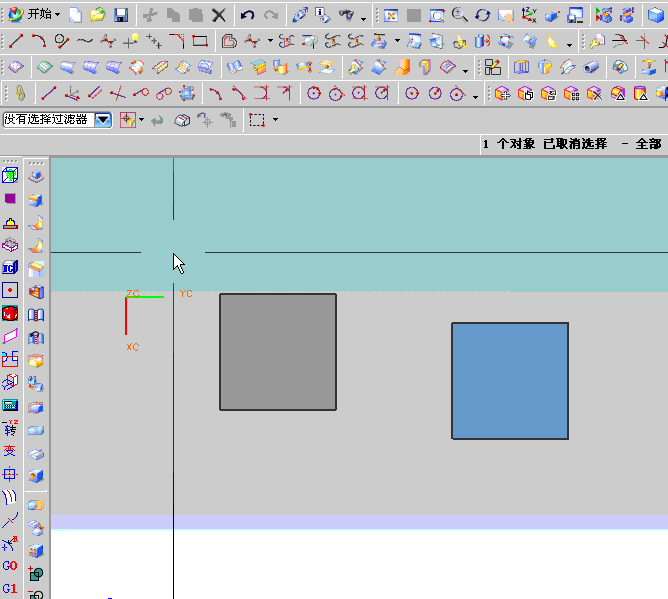Select the Zoom magnifier tool
Viewport: 668px width, 599px height.
click(460, 15)
